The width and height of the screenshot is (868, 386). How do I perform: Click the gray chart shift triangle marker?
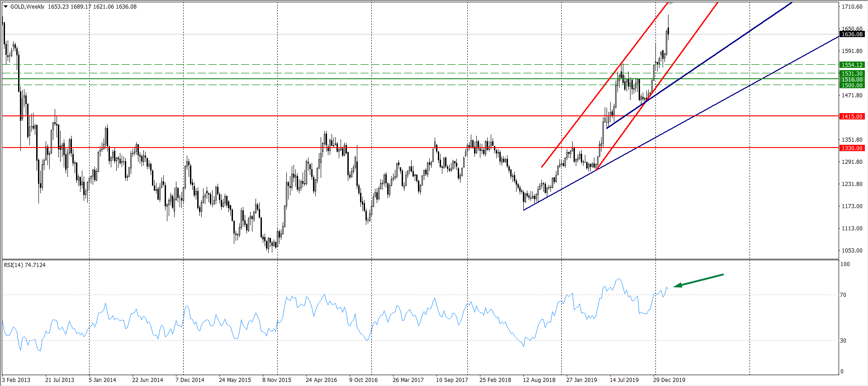pos(671,4)
